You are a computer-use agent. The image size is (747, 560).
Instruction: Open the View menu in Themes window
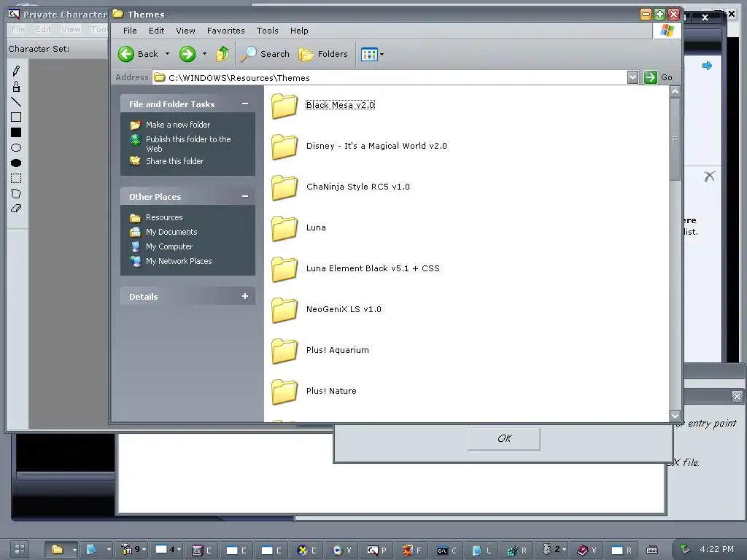point(185,31)
